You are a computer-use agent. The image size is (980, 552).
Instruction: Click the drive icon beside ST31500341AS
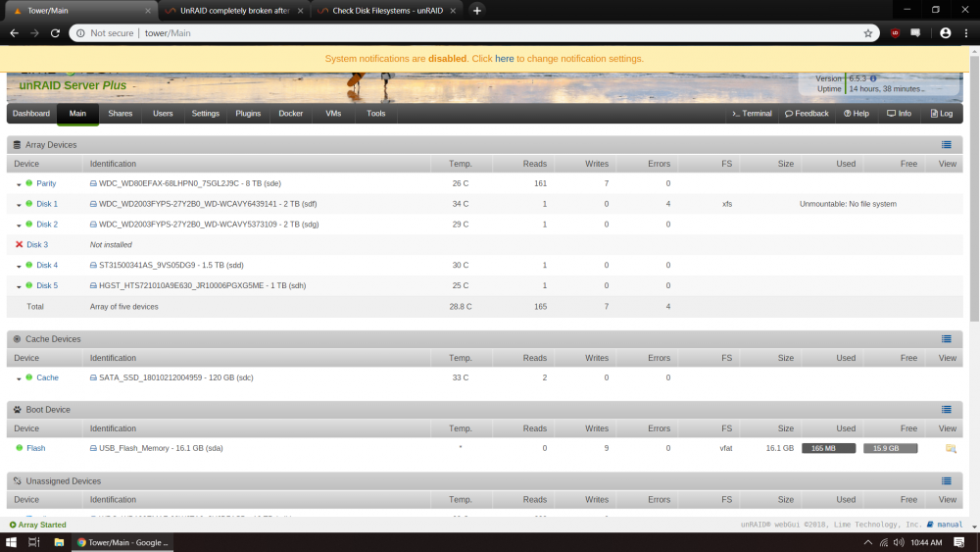93,265
